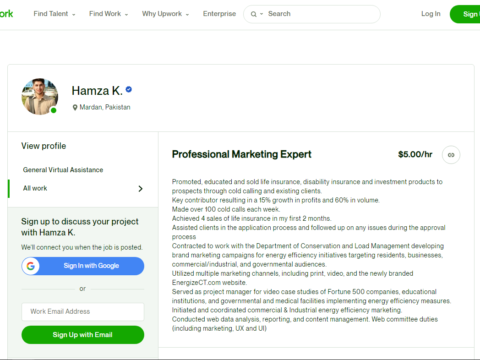Click the search magnifier icon
This screenshot has width=480, height=360.
pyautogui.click(x=254, y=14)
